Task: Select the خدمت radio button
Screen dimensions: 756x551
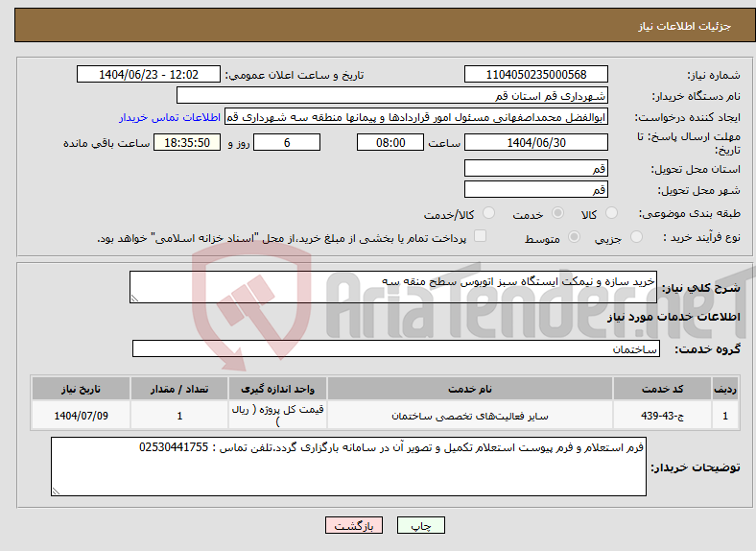Action: pyautogui.click(x=557, y=213)
